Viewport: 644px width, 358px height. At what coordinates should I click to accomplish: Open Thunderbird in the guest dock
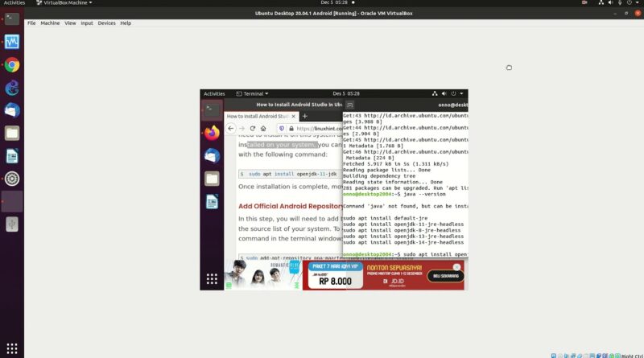(212, 155)
